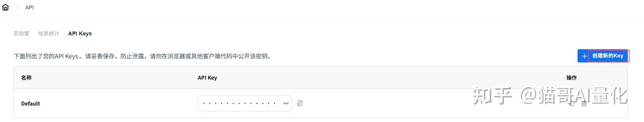The image size is (644, 122).
Task: Click the 创建新的Key button label
Action: [608, 56]
